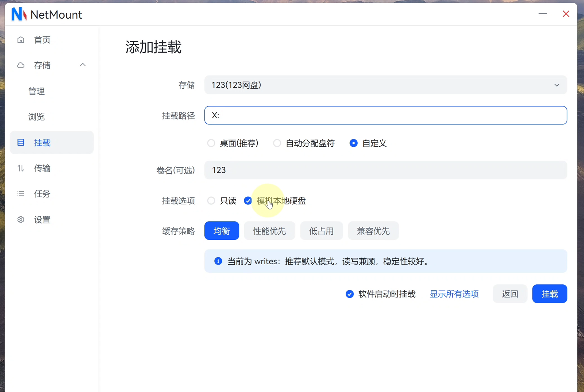This screenshot has height=392, width=584.
Task: Open the 管理 submenu item
Action: point(36,91)
